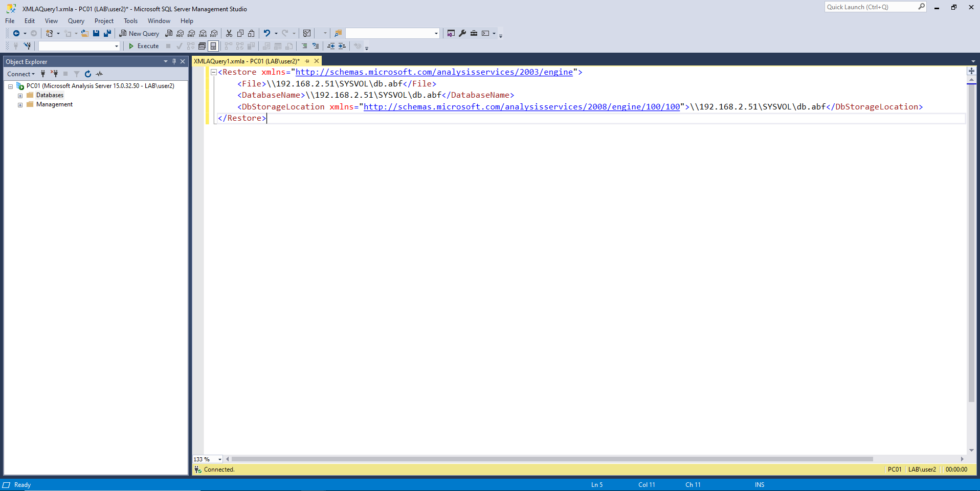Click the Undo arrow icon
Viewport: 980px width, 491px height.
pyautogui.click(x=267, y=33)
